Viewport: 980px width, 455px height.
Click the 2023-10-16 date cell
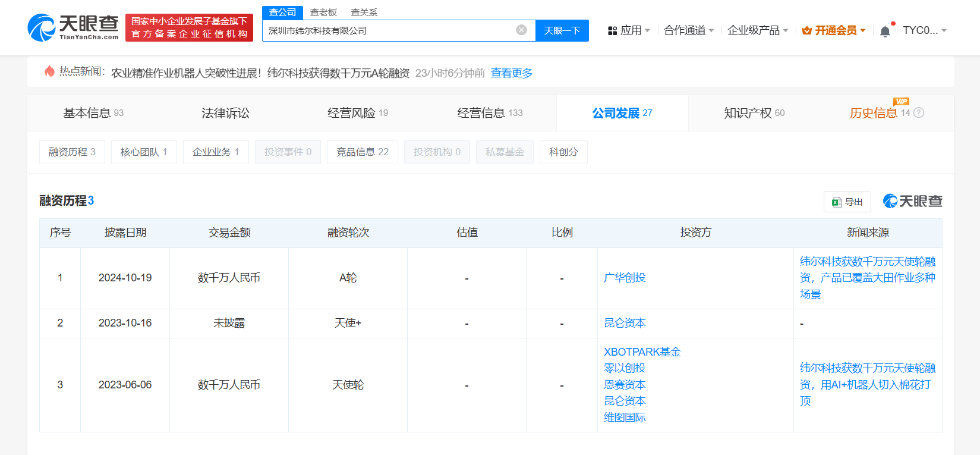(x=125, y=323)
